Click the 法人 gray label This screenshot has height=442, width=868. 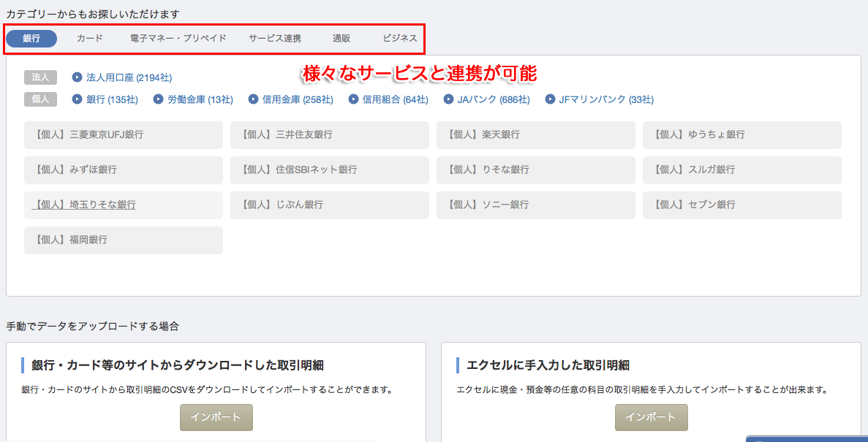[40, 77]
